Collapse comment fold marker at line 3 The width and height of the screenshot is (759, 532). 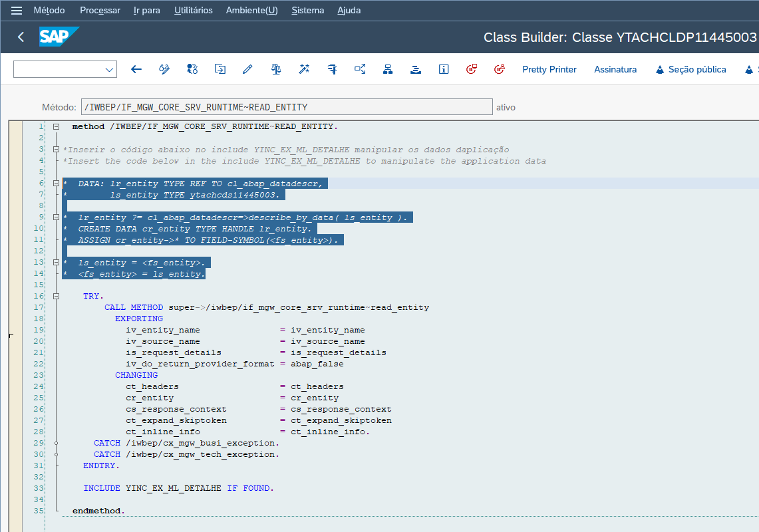tap(56, 149)
